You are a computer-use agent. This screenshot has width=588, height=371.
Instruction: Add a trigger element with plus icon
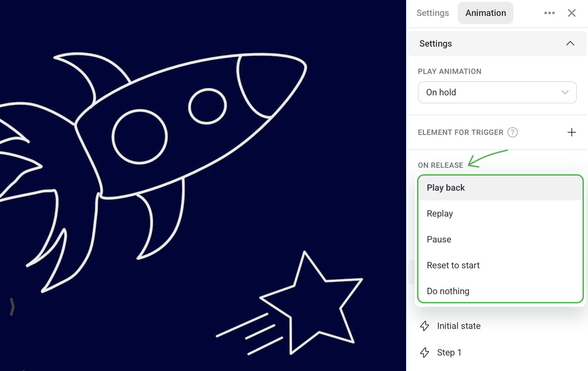click(572, 132)
